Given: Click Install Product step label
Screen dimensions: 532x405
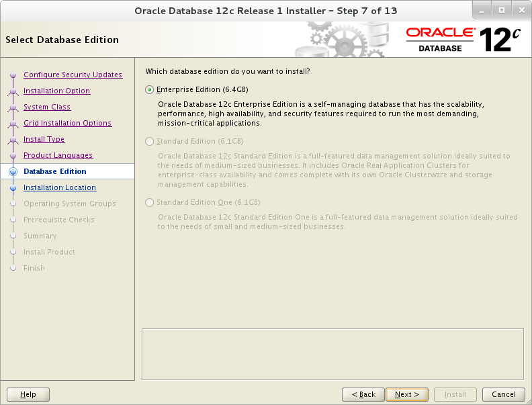Looking at the screenshot, I should [x=49, y=252].
